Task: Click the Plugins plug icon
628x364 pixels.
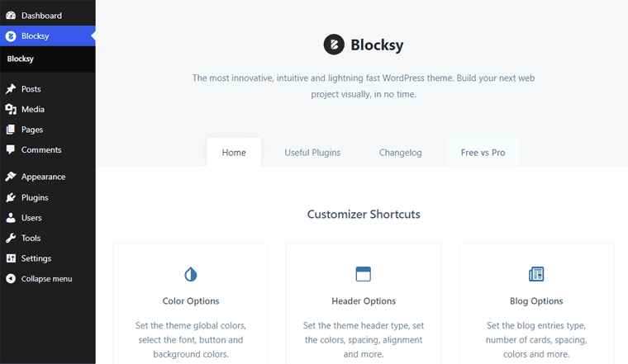Action: coord(11,198)
